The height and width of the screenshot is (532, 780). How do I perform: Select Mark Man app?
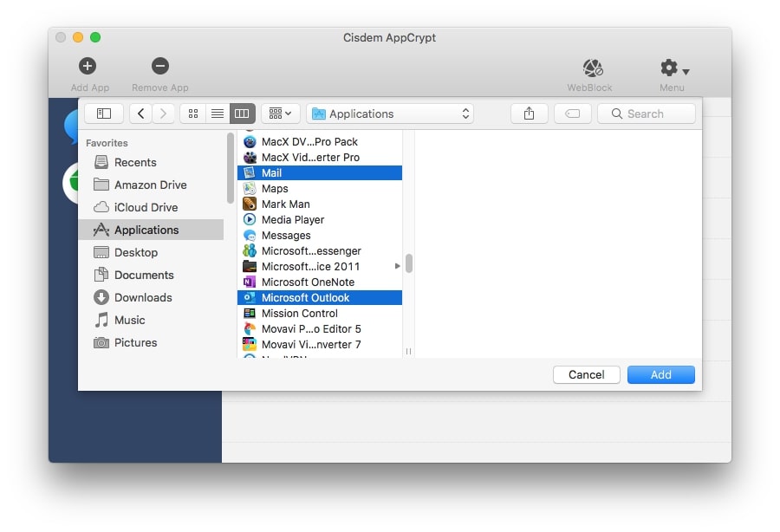(x=320, y=204)
